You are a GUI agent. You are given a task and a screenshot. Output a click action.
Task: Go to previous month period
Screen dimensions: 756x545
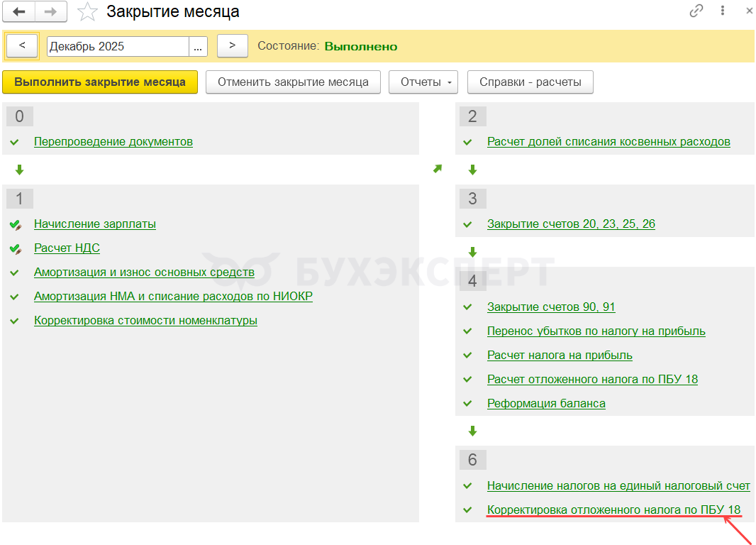pos(23,46)
